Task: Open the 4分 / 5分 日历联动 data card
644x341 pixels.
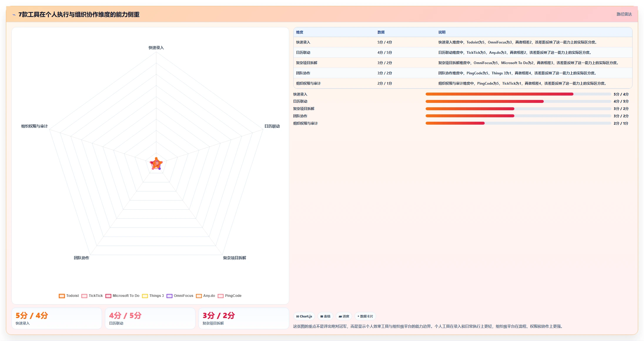Action: pyautogui.click(x=150, y=318)
